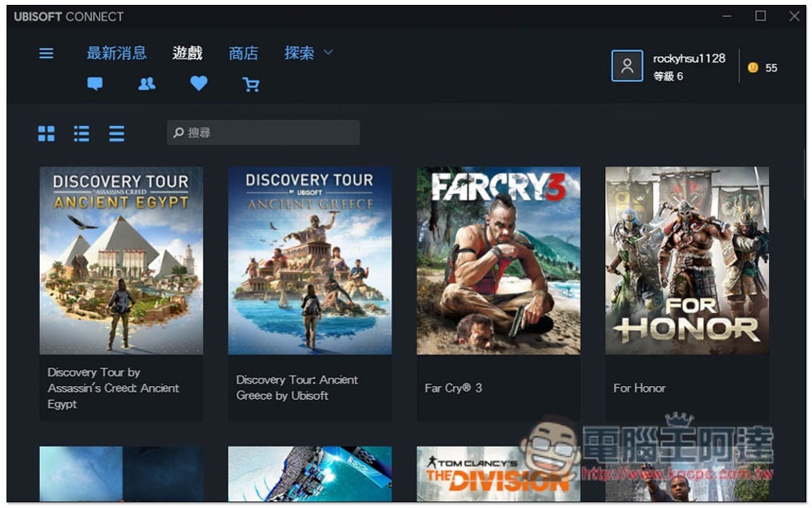The image size is (812, 508).
Task: Go to the 最新消息 news tab
Action: [x=116, y=53]
